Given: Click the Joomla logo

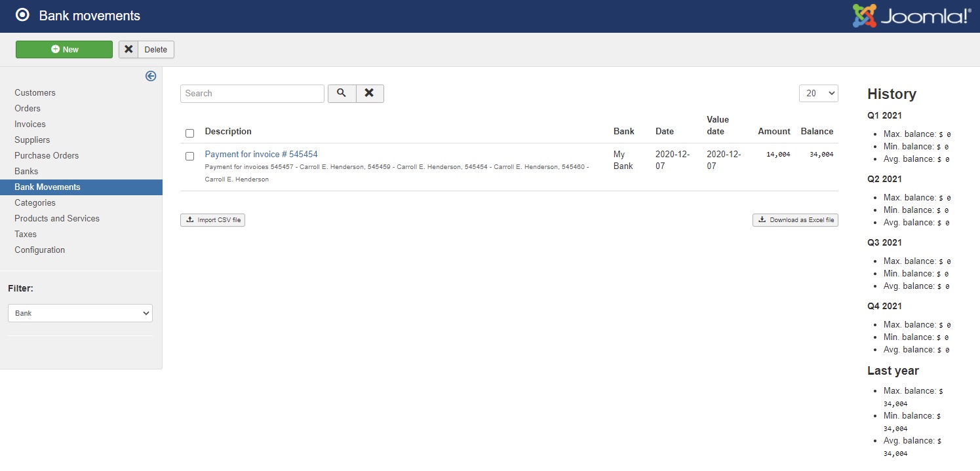Looking at the screenshot, I should [x=910, y=14].
